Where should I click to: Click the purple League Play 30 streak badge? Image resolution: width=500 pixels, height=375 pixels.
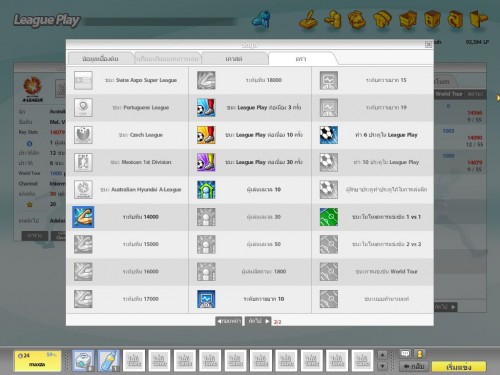pyautogui.click(x=206, y=162)
